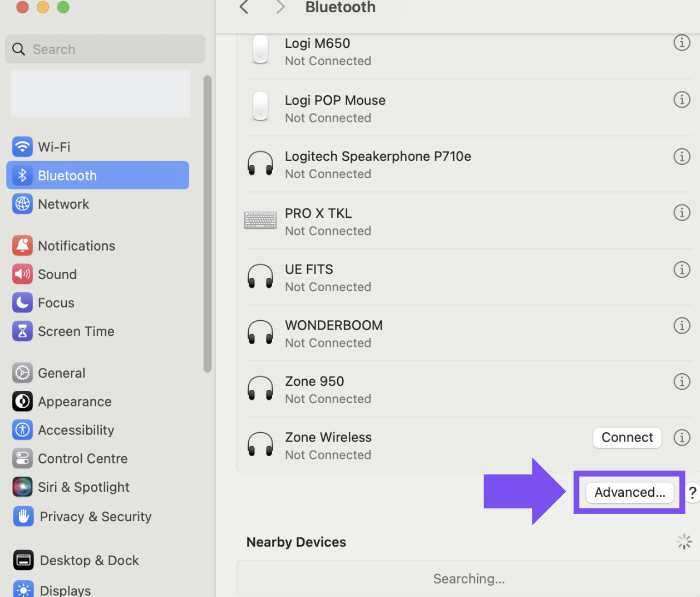Select Accessibility settings label
The image size is (700, 597).
coord(76,430)
